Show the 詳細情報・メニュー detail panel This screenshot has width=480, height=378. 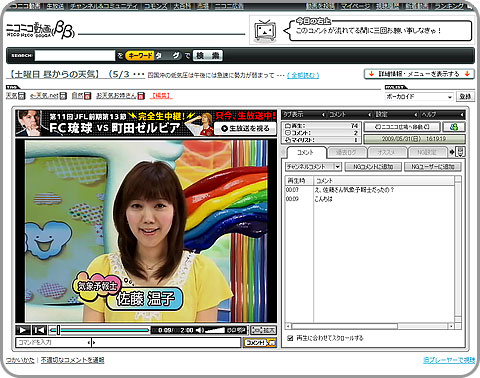(419, 74)
